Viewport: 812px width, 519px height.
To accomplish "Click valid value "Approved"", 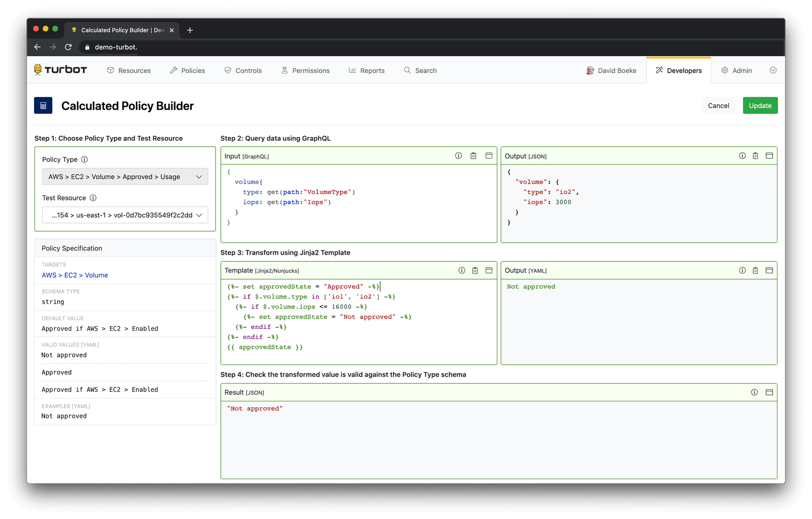I will pyautogui.click(x=57, y=372).
